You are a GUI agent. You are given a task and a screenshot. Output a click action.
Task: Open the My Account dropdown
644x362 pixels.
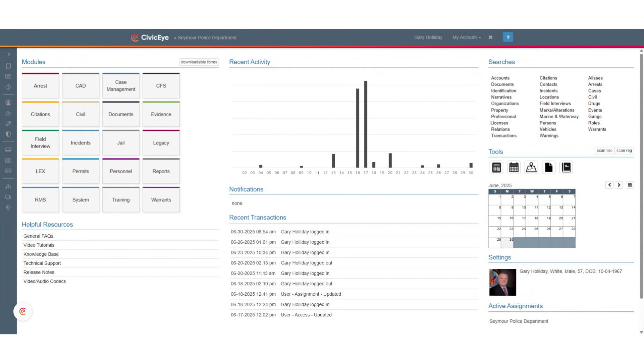(467, 38)
